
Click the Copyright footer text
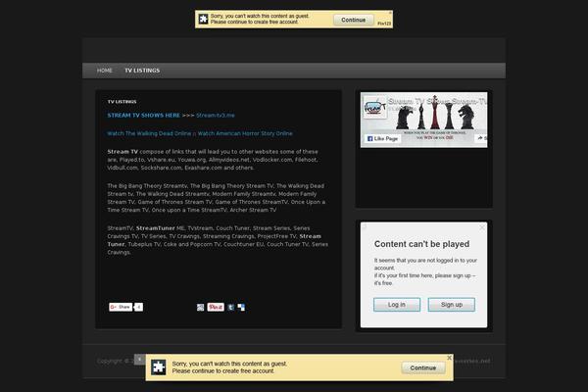point(115,361)
